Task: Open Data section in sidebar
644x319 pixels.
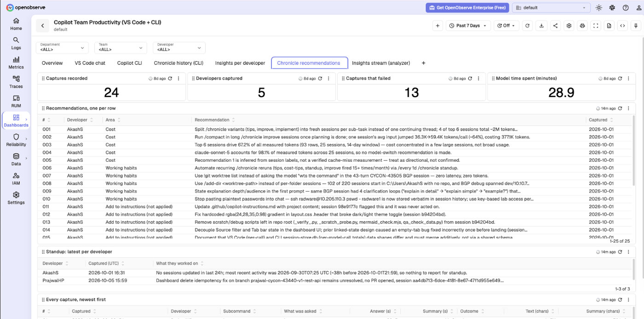Action: (x=16, y=159)
